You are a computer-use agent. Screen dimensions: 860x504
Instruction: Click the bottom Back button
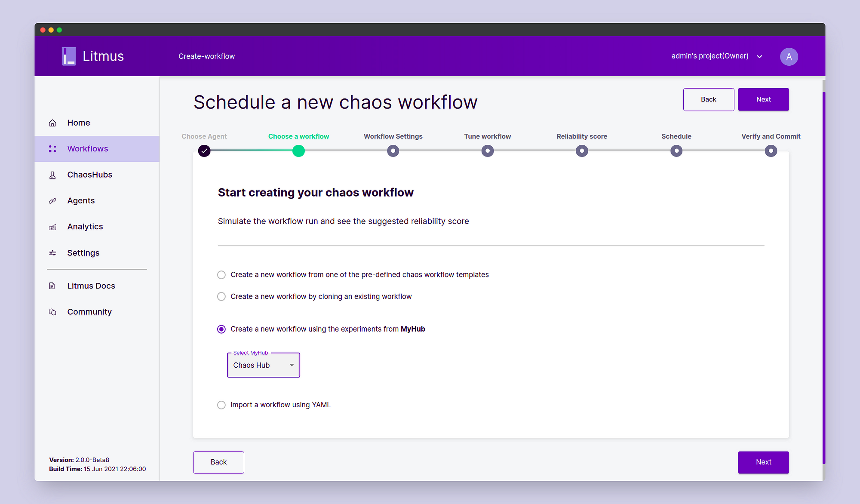[218, 462]
